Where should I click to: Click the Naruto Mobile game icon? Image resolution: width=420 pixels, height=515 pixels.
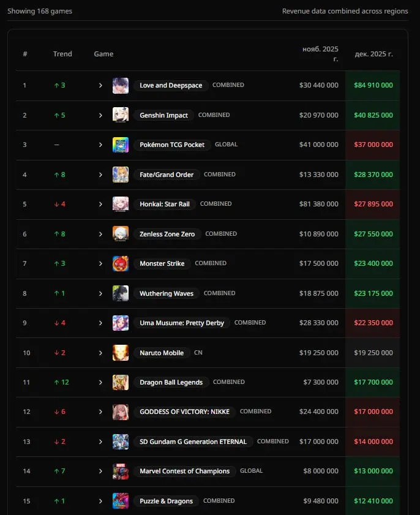(x=121, y=353)
